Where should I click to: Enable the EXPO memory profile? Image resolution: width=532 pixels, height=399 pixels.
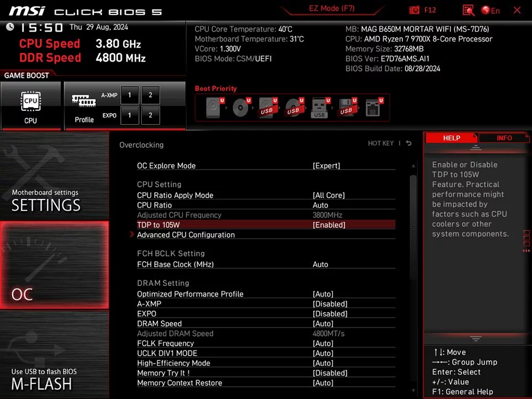click(x=266, y=314)
